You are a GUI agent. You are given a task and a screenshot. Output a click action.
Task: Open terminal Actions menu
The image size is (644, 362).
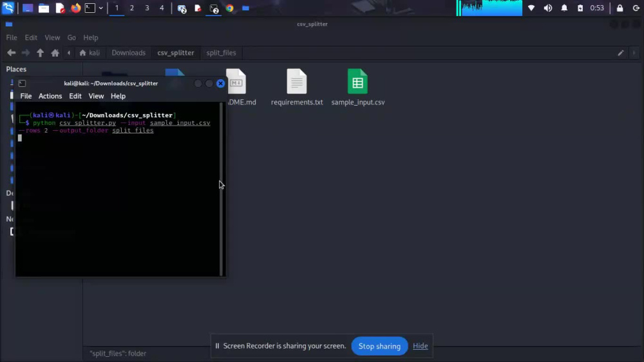point(50,96)
